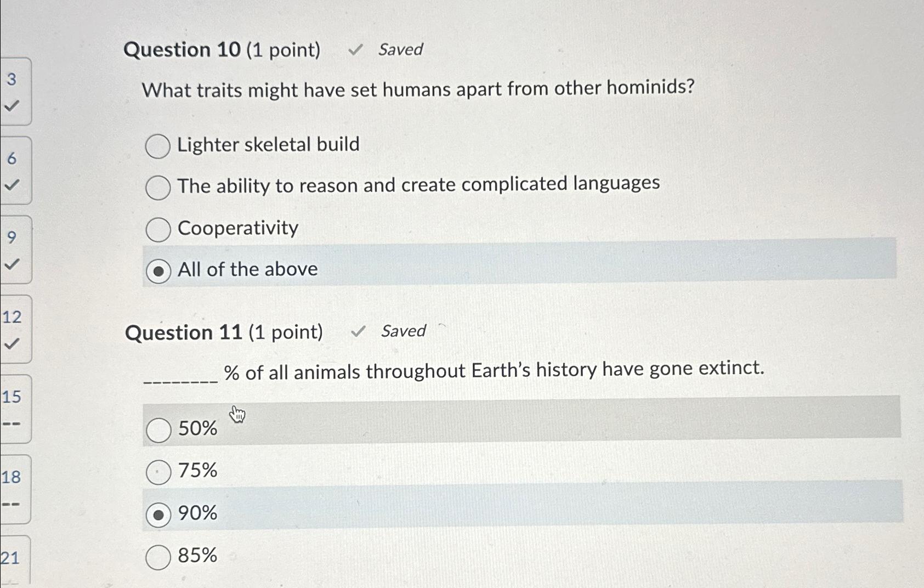Select the Cooperativity option

158,229
